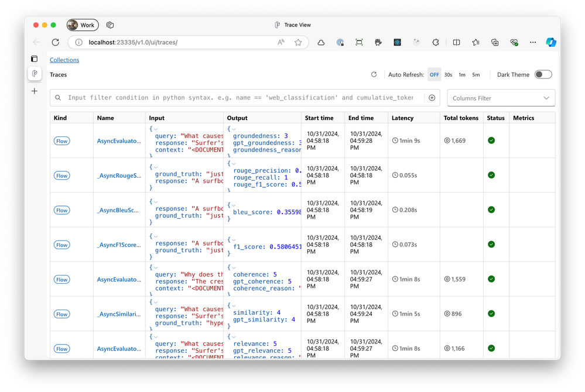Collapse input JSON of _AsyncRougeS row

(x=156, y=167)
